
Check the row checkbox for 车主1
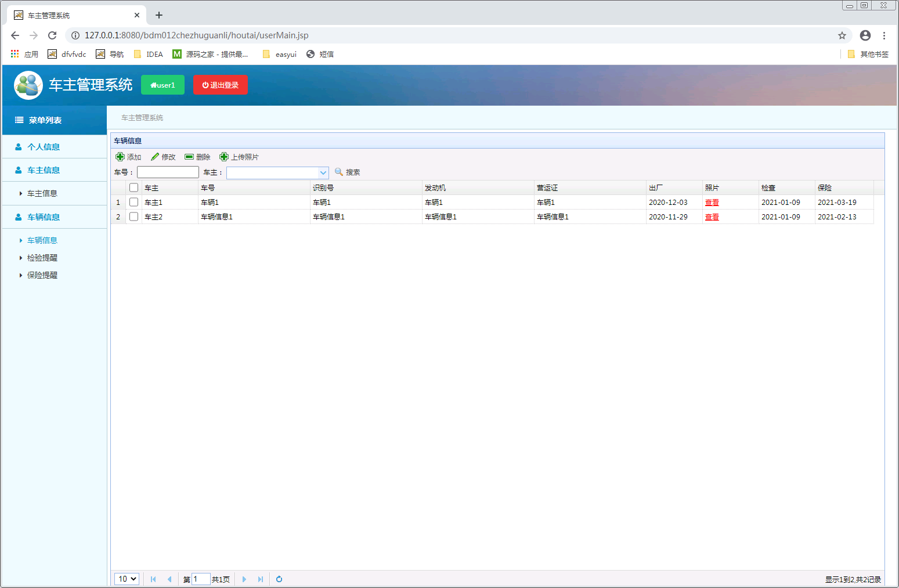(x=133, y=202)
